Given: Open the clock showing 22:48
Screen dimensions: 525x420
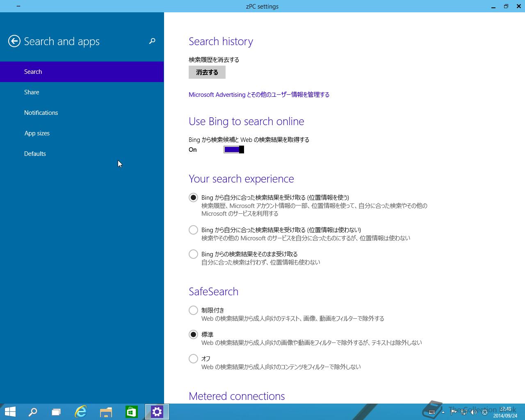Looking at the screenshot, I should [505, 412].
